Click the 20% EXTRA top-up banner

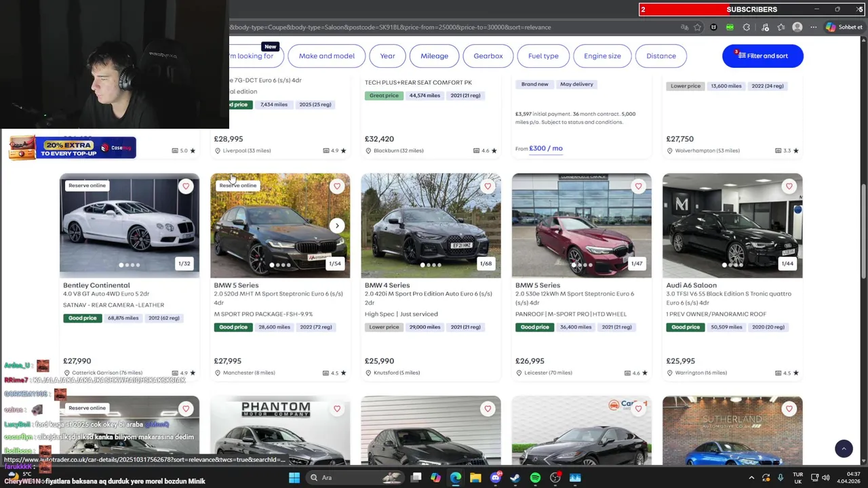(72, 147)
